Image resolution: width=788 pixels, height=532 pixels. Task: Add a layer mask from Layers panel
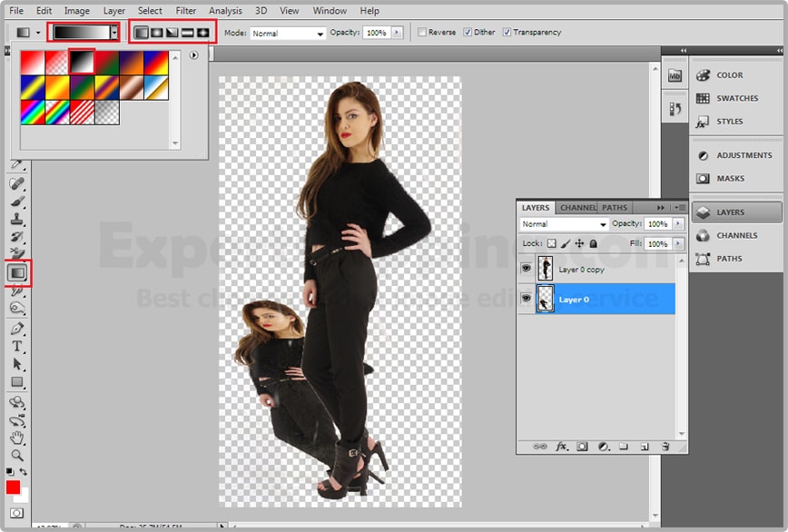click(x=582, y=447)
